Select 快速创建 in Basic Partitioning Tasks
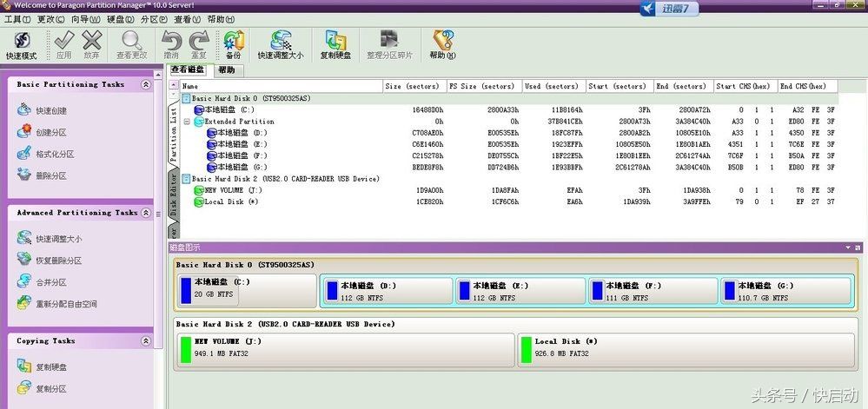Image resolution: width=868 pixels, height=409 pixels. click(50, 111)
